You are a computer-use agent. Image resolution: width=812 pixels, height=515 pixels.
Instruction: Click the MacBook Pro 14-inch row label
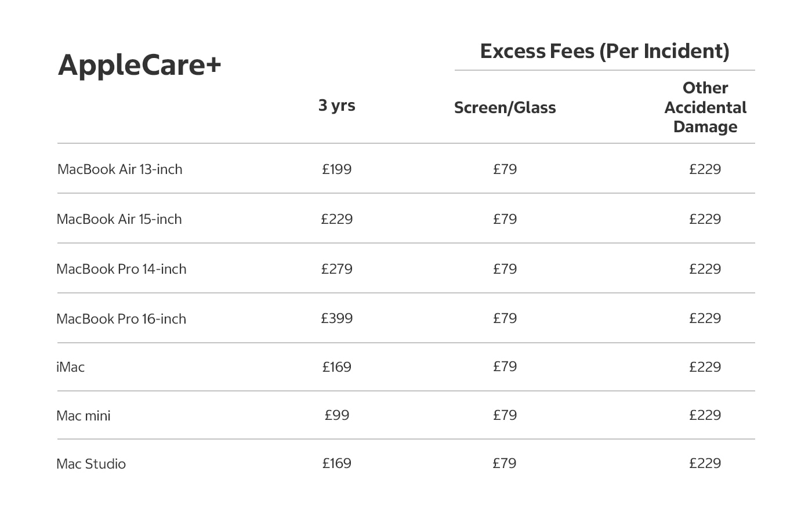[122, 269]
